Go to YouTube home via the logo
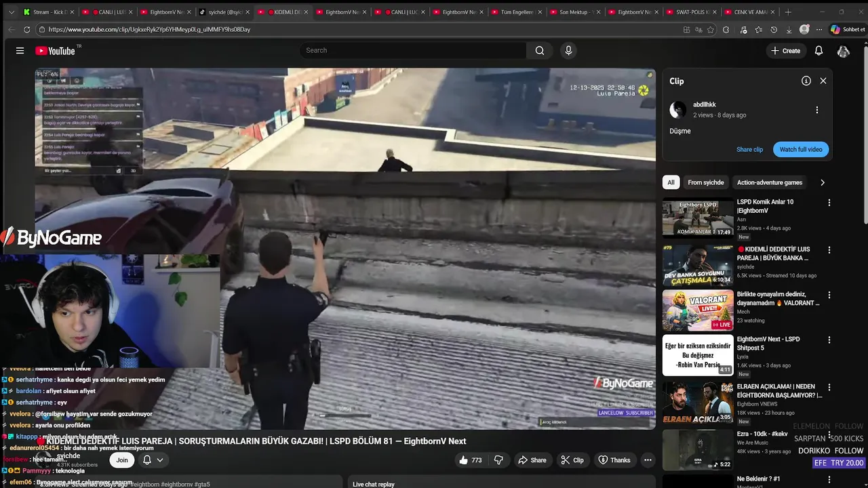 point(55,51)
